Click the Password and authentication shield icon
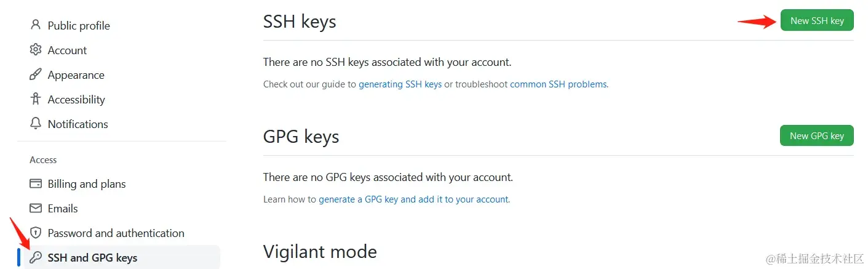The height and width of the screenshot is (269, 868). coord(36,233)
